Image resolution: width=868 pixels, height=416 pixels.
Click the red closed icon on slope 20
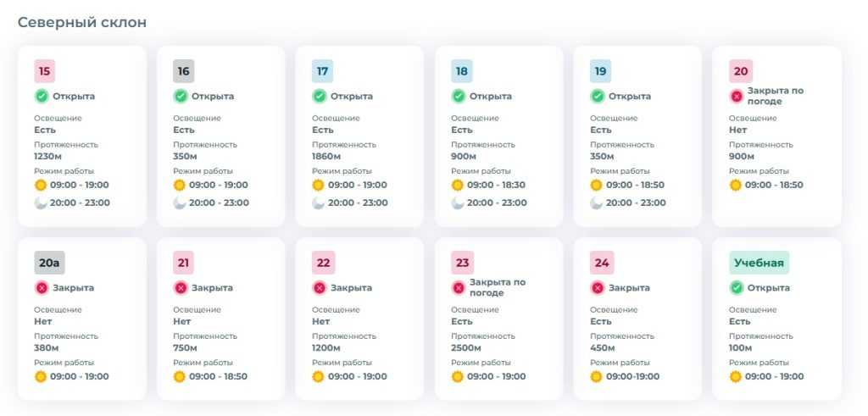[x=737, y=97]
